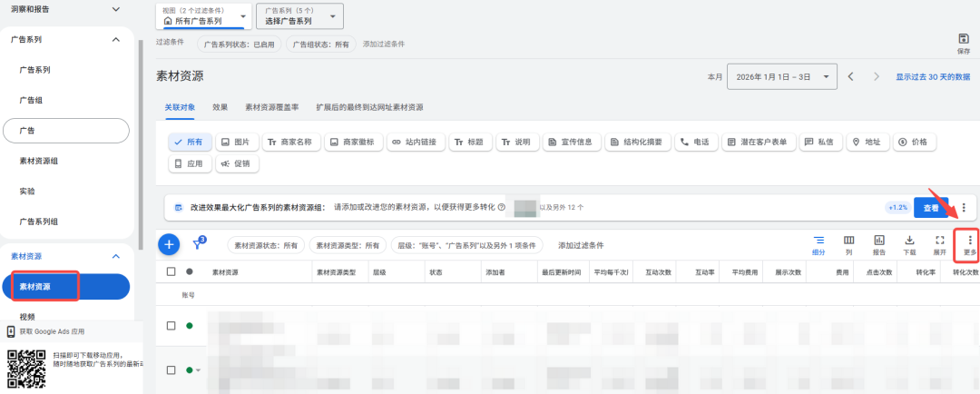Open the three-dot menu beside 查看 button
The image size is (980, 394).
coord(964,208)
